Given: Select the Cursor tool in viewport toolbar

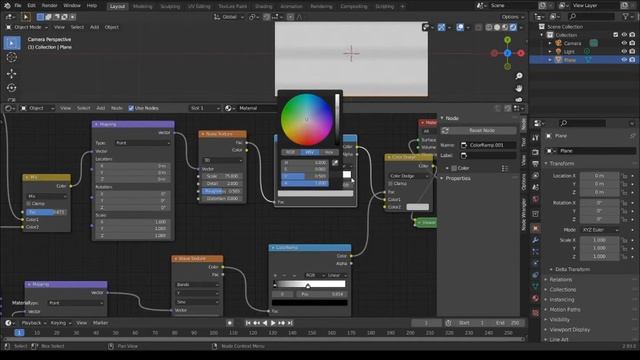Looking at the screenshot, I should (x=12, y=58).
